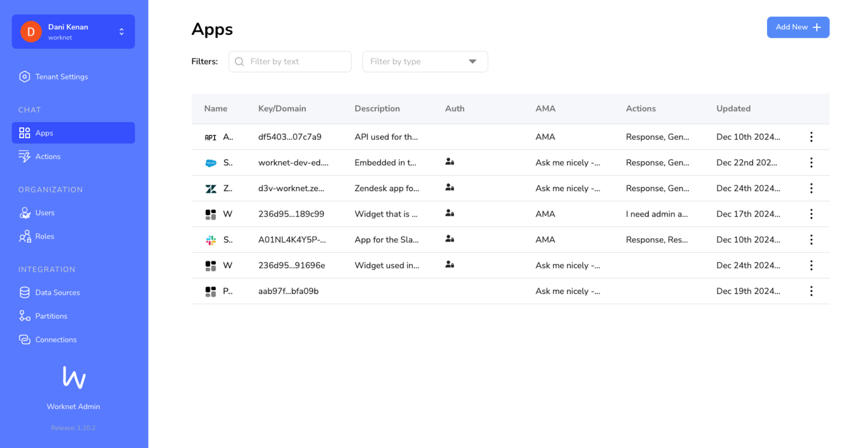Click the Salesforce app icon in the table
This screenshot has width=868, height=448.
coord(211,163)
